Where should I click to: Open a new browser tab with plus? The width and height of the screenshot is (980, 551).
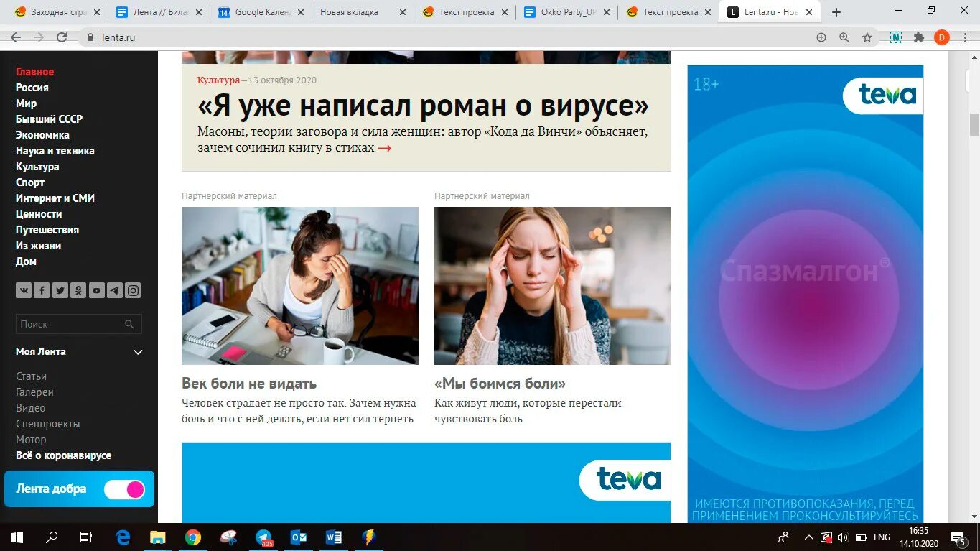point(836,12)
